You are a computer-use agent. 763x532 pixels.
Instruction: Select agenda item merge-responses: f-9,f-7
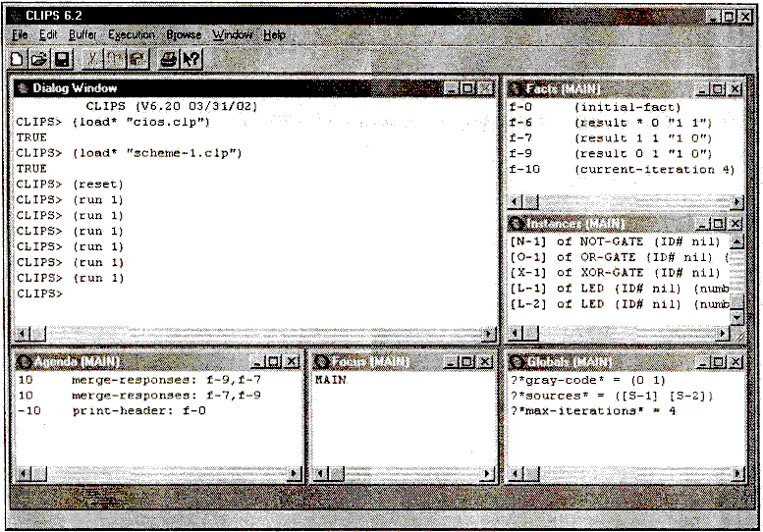tap(139, 380)
